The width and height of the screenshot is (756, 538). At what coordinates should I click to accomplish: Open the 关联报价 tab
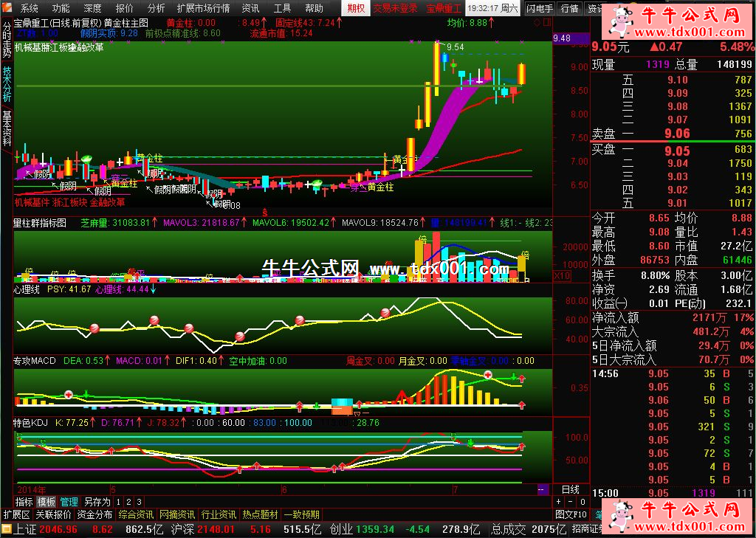(x=53, y=514)
